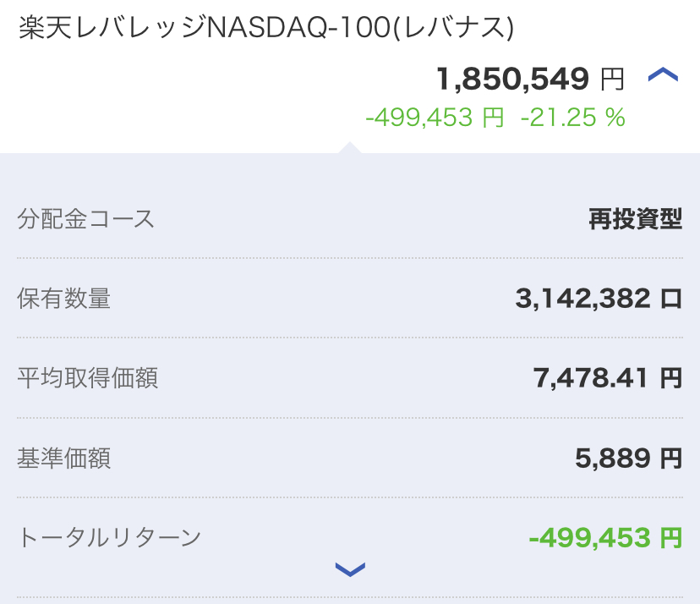The height and width of the screenshot is (604, 700).
Task: Click the 再投資型 value
Action: click(635, 219)
